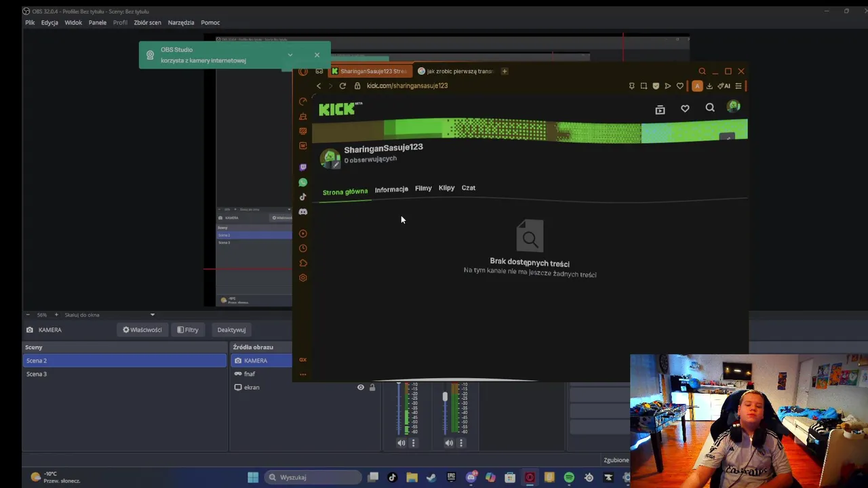Select the KAMERA source row

(x=262, y=361)
